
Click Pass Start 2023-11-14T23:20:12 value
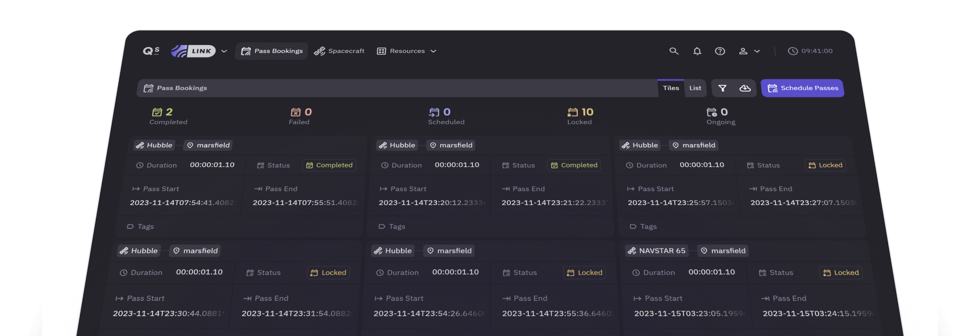click(x=432, y=203)
